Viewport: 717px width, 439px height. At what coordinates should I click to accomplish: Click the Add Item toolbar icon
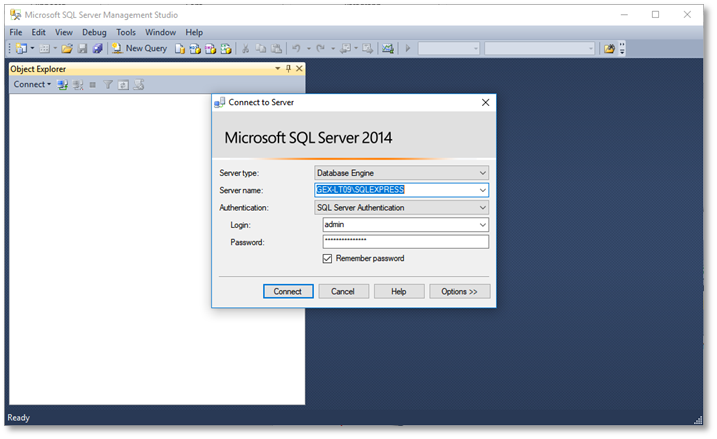44,48
